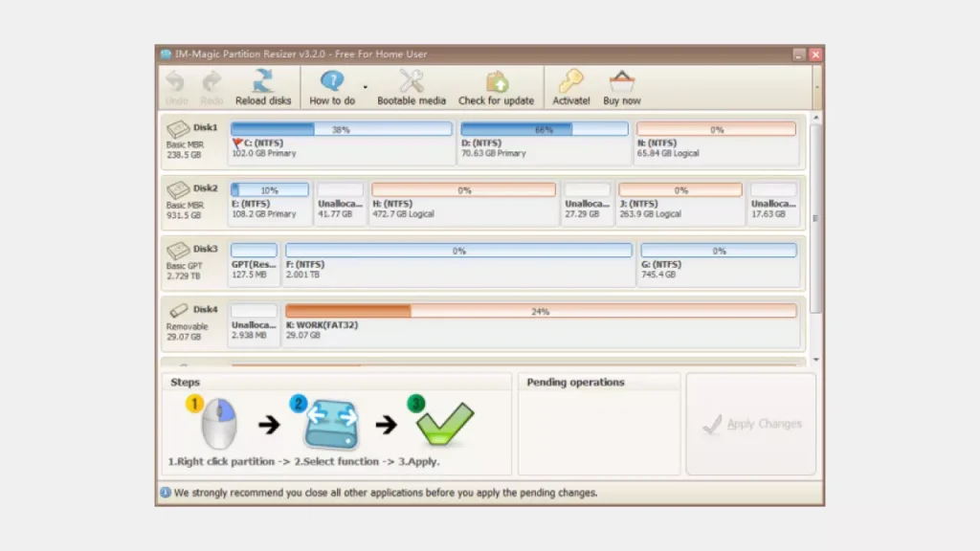Select the 27.29 GB Unallocated space

click(587, 202)
